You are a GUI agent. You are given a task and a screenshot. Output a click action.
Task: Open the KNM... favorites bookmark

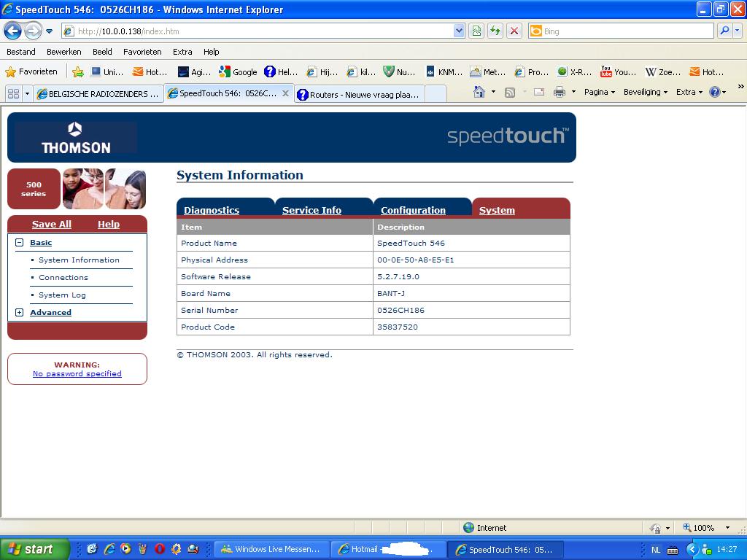pyautogui.click(x=444, y=72)
